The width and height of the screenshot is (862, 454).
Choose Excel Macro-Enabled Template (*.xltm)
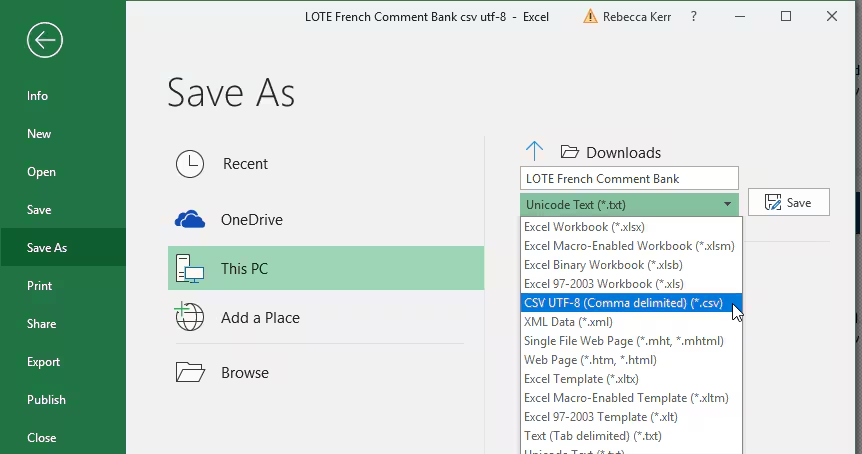(631, 398)
